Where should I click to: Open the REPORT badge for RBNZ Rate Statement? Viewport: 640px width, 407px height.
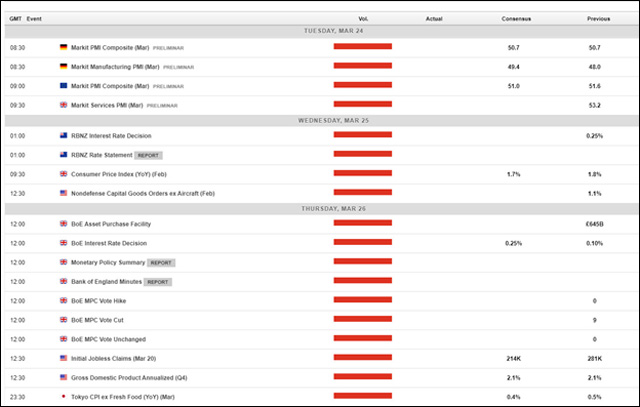[x=148, y=155]
